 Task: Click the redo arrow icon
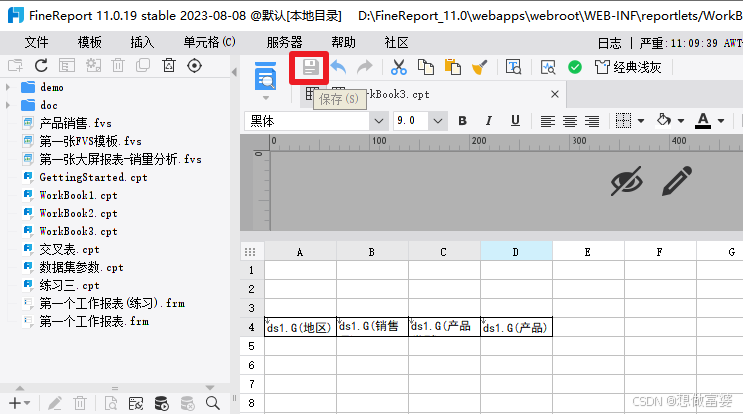pyautogui.click(x=364, y=67)
